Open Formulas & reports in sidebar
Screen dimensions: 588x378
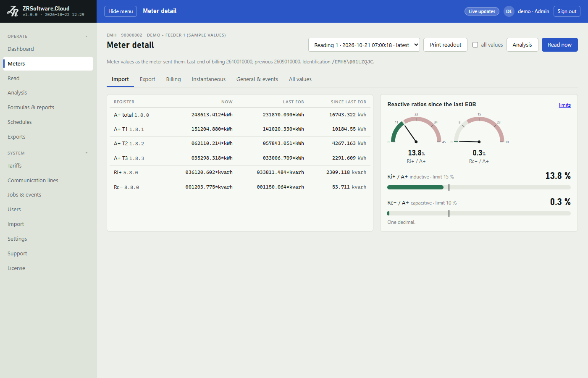[x=48, y=108]
